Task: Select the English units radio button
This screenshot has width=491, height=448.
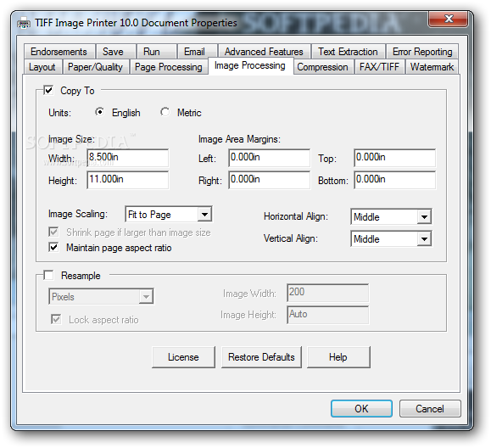Action: point(99,112)
